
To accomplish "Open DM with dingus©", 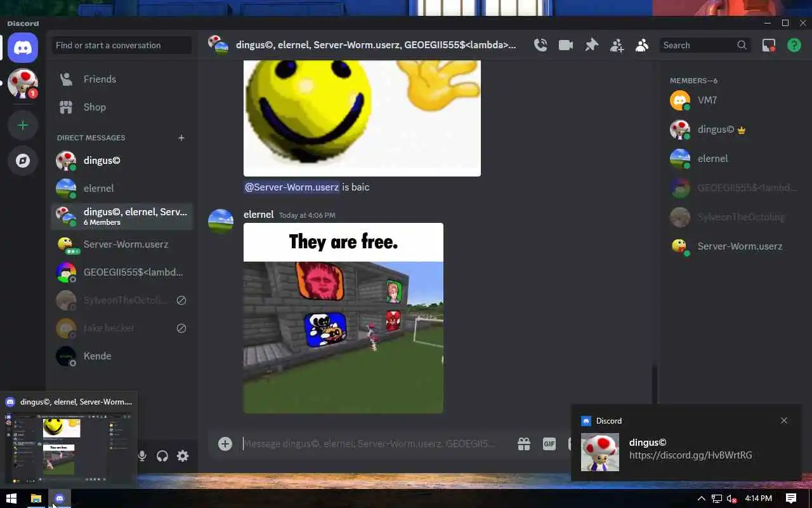I will [122, 161].
